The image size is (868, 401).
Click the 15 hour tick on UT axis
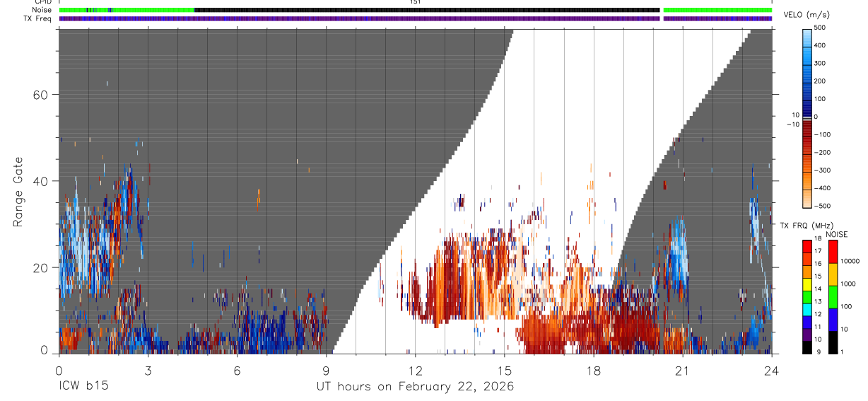click(504, 371)
